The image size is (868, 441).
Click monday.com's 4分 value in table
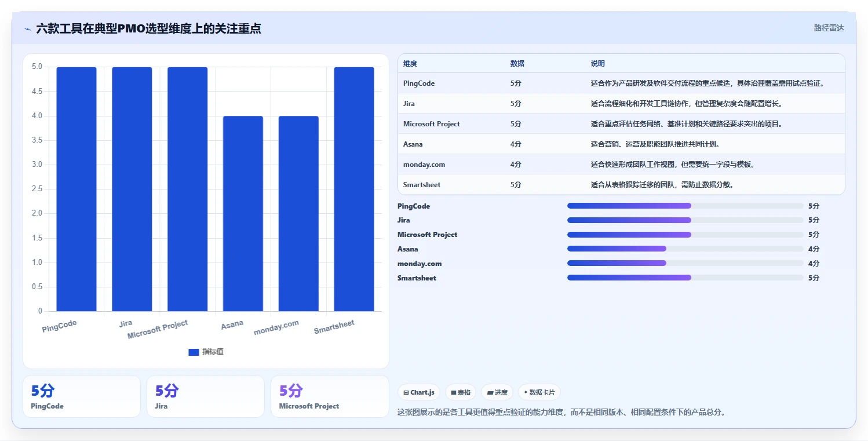[x=516, y=165]
